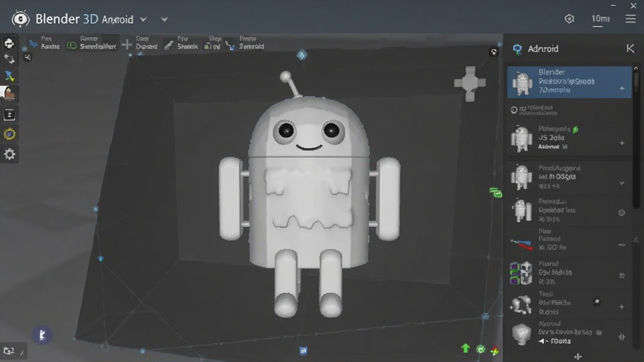Screen dimensions: 644x362
Task: Click the scroll up arrow on asset panel
Action: pos(636,68)
